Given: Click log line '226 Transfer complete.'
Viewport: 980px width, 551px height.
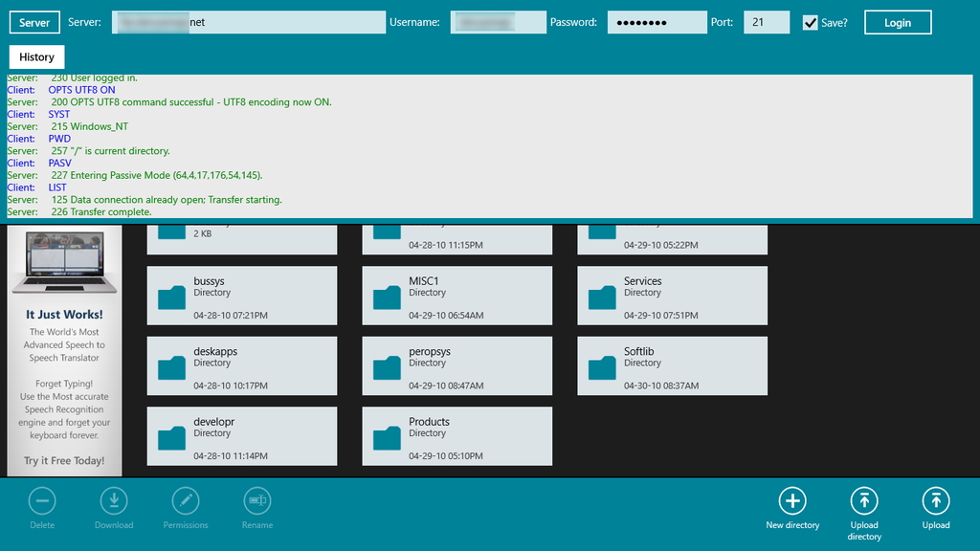Looking at the screenshot, I should point(101,211).
